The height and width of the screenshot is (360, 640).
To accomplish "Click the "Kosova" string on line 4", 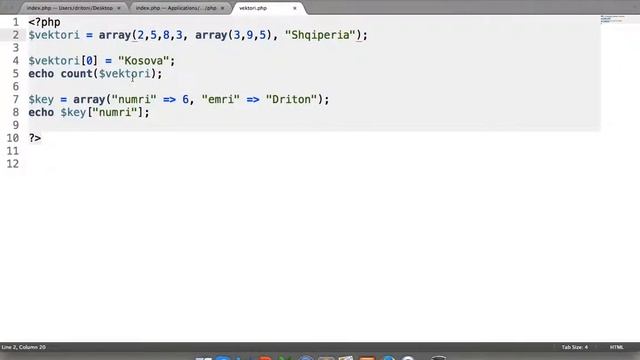I will coord(143,61).
